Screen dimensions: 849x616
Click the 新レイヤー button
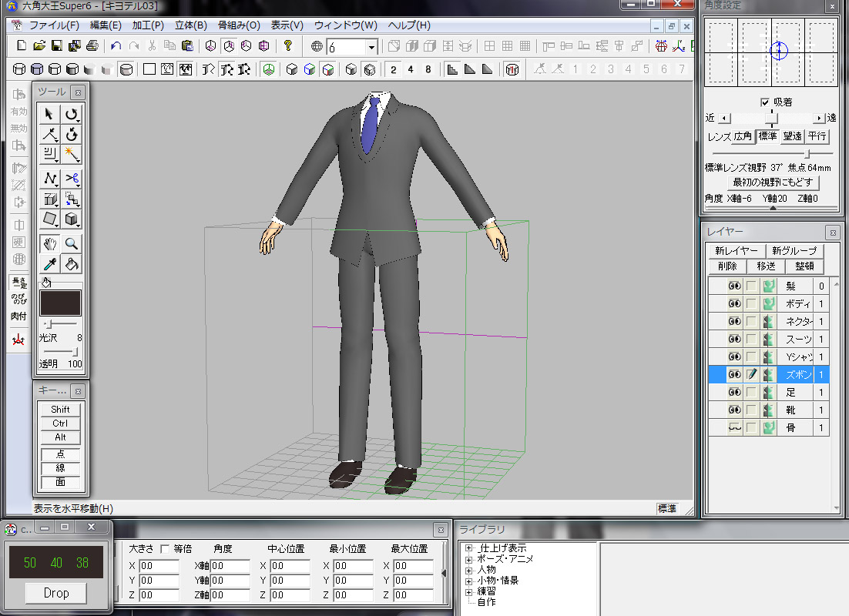736,250
